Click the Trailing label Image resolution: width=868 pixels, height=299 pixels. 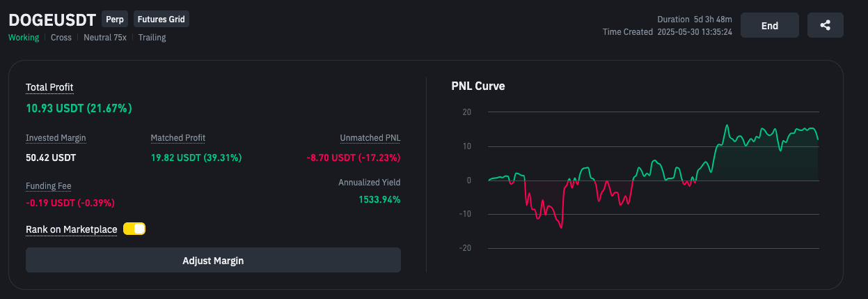tap(152, 38)
